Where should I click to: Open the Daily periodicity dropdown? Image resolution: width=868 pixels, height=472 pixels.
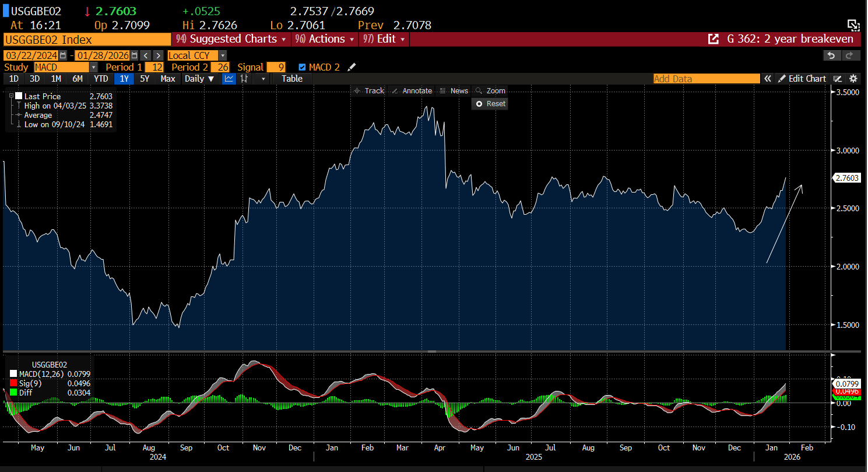(200, 79)
